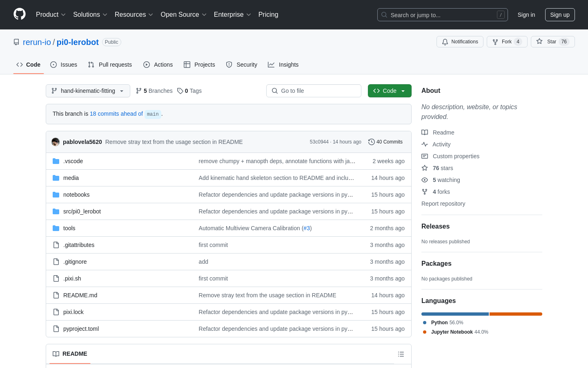Switch to the Projects tab

click(199, 65)
